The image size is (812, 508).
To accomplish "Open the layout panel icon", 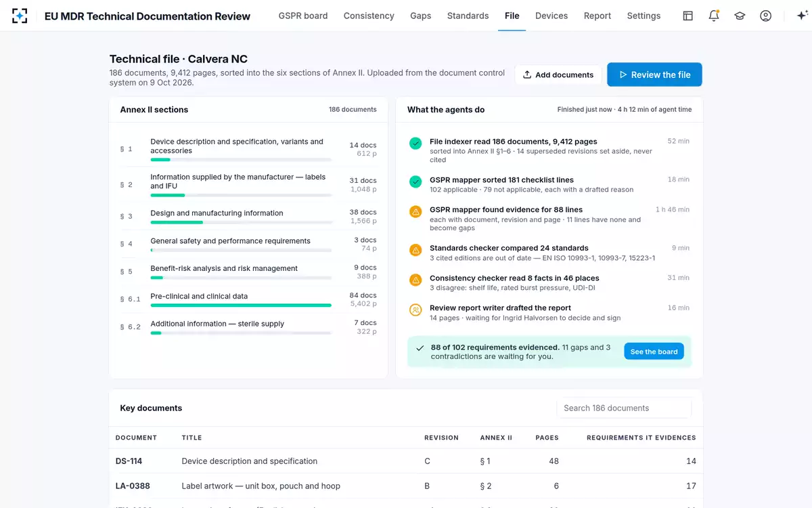I will tap(687, 16).
